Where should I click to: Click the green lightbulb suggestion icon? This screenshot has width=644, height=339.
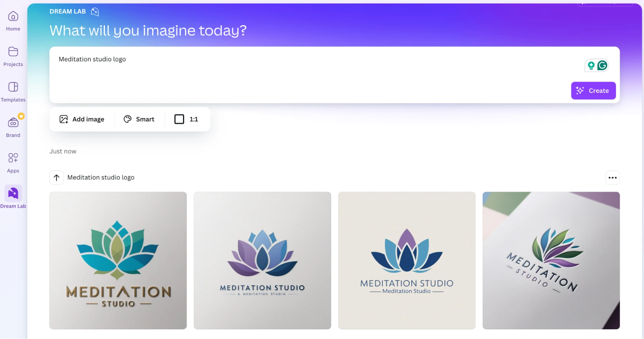pos(591,66)
